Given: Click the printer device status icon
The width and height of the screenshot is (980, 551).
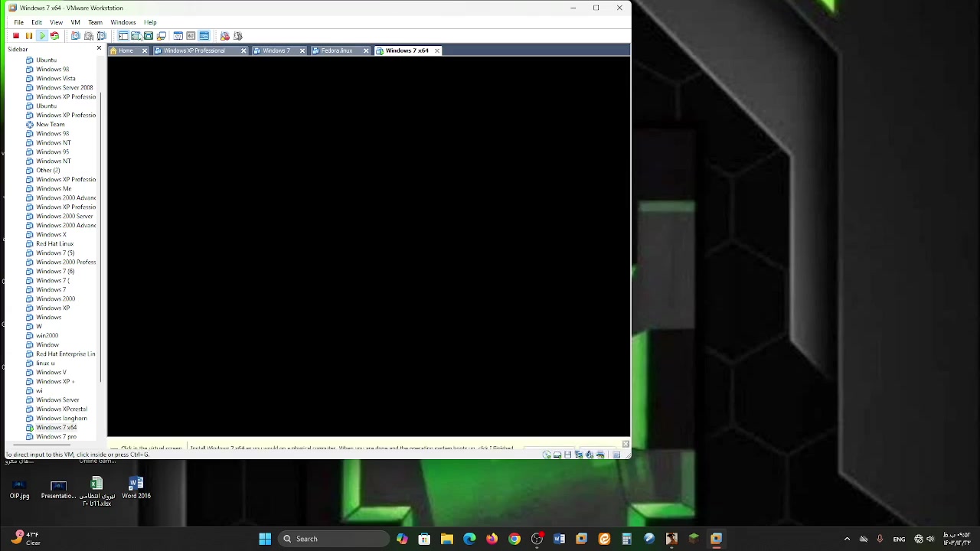Looking at the screenshot, I should (x=600, y=455).
